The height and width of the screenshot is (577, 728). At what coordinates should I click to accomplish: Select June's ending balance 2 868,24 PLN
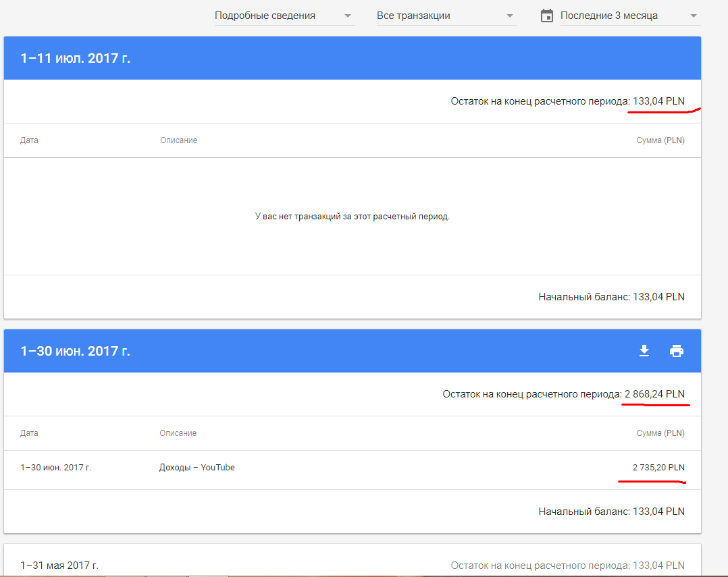pyautogui.click(x=654, y=394)
